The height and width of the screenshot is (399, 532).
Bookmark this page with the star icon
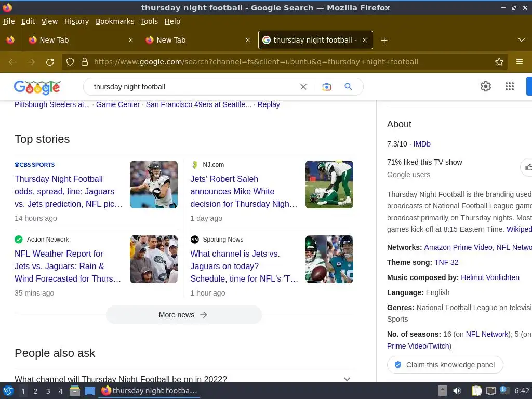[x=499, y=62]
